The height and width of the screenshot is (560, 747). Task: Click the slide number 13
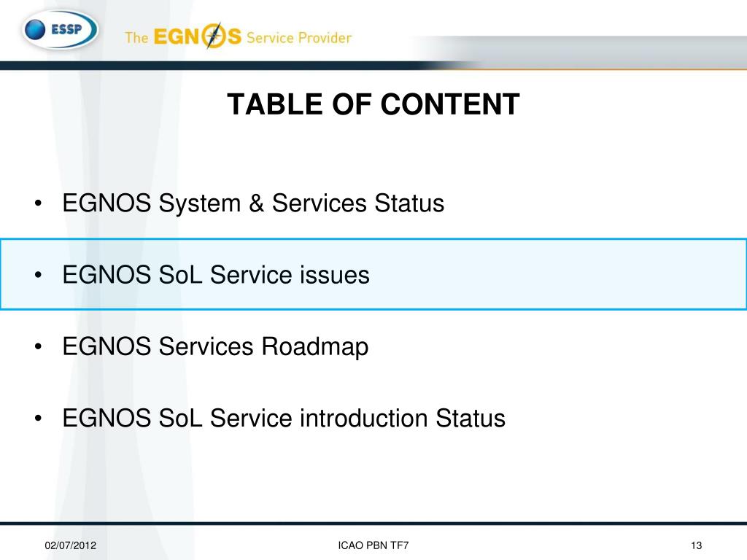[x=696, y=545]
